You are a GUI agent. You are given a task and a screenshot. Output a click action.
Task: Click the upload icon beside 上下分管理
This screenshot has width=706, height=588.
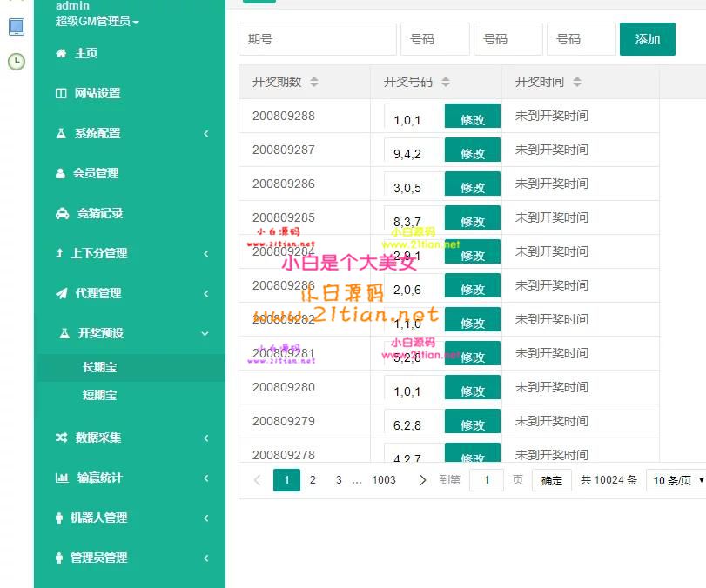click(x=59, y=253)
